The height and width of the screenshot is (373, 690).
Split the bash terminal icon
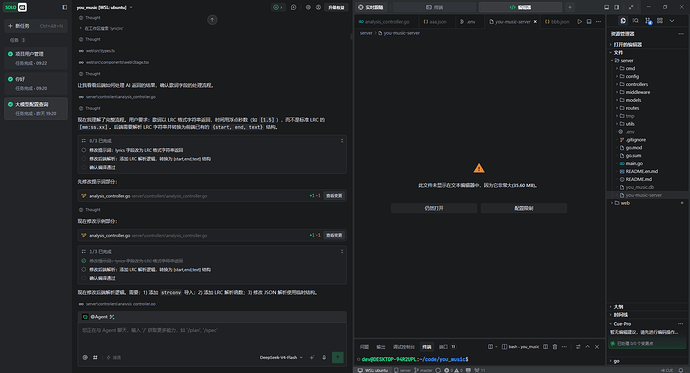[x=545, y=347]
